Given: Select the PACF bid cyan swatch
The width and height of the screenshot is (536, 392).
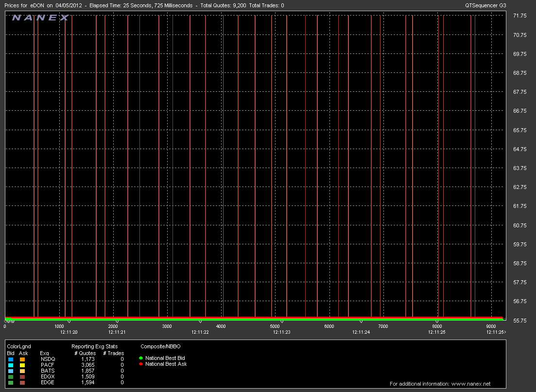Looking at the screenshot, I should (11, 365).
